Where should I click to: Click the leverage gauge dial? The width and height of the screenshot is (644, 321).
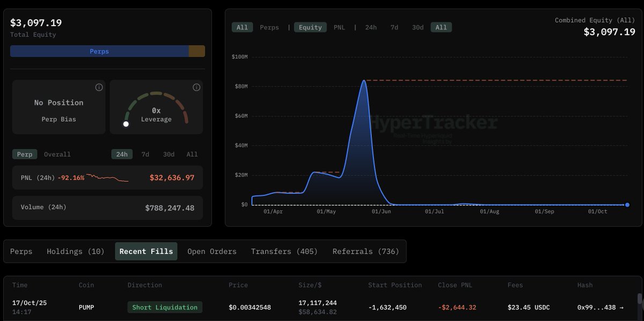[x=156, y=109]
